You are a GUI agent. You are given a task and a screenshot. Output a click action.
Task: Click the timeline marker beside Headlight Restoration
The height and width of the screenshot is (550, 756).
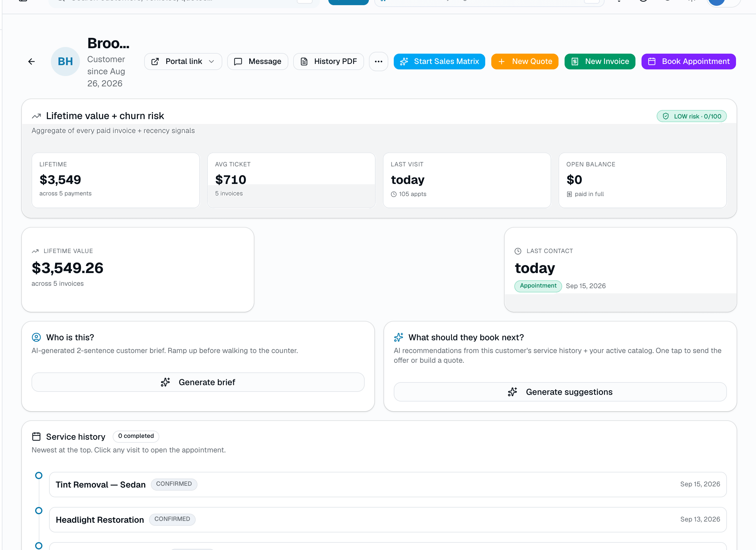[39, 511]
